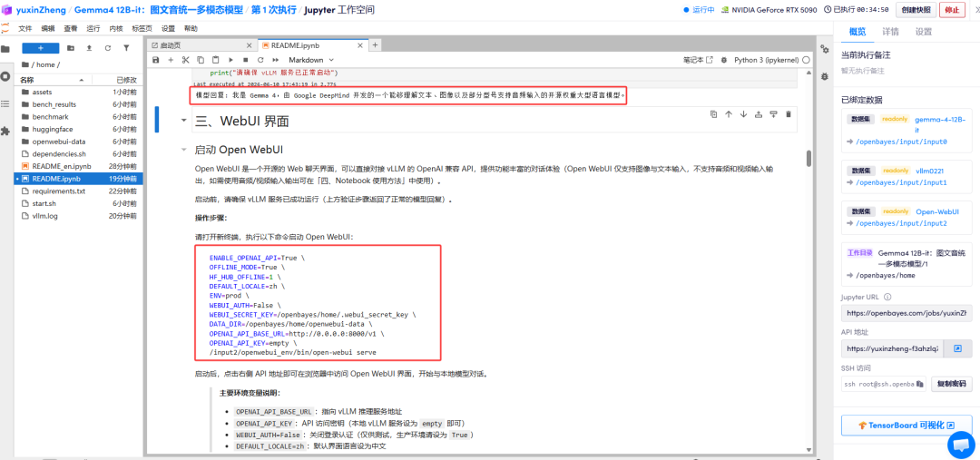The width and height of the screenshot is (980, 460).
Task: Interrupt the kernel with the stop square icon
Action: point(246,60)
